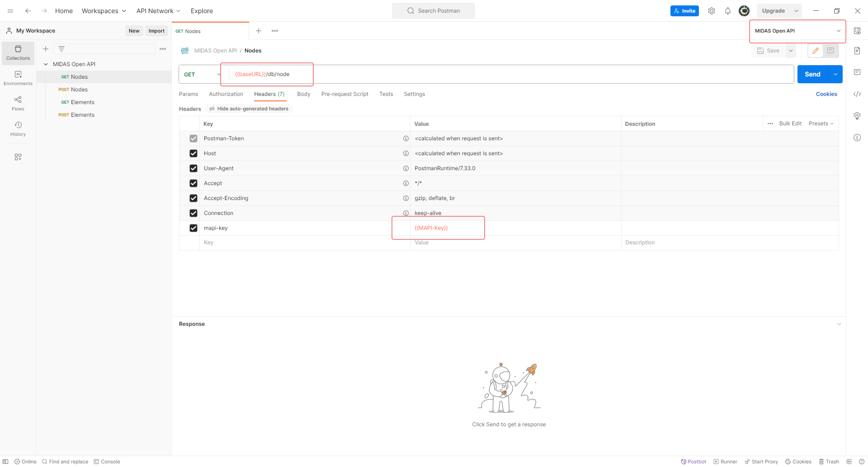The width and height of the screenshot is (868, 467).
Task: Open the documentation icon in right sidebar
Action: coord(857,51)
